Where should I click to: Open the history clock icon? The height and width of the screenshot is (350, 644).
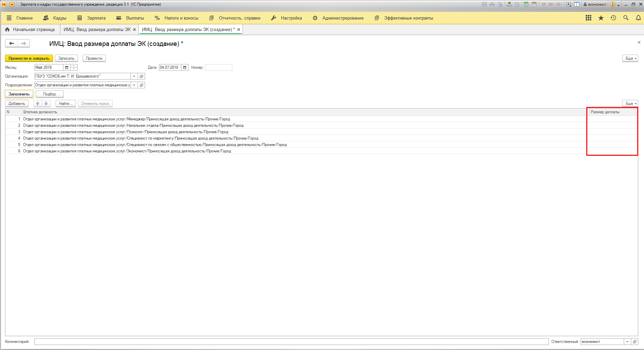(x=613, y=18)
